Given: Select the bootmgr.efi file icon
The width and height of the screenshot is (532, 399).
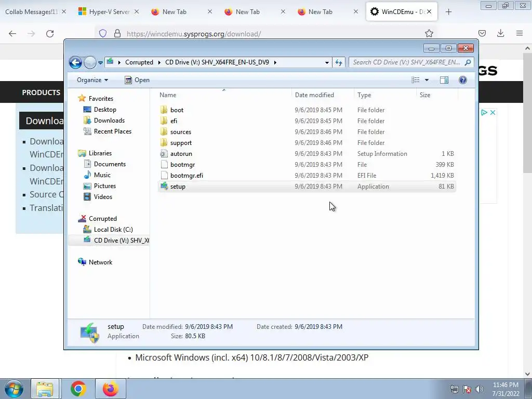Looking at the screenshot, I should click(x=164, y=176).
